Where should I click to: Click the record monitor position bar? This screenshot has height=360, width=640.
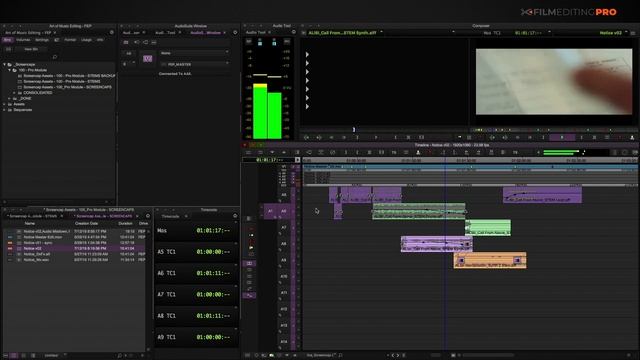(552, 129)
